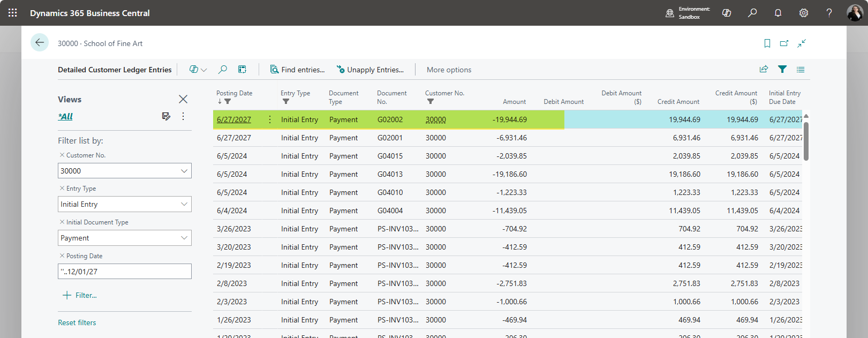Screen dimensions: 868x338
Task: Save the current view with save icon
Action: (166, 116)
